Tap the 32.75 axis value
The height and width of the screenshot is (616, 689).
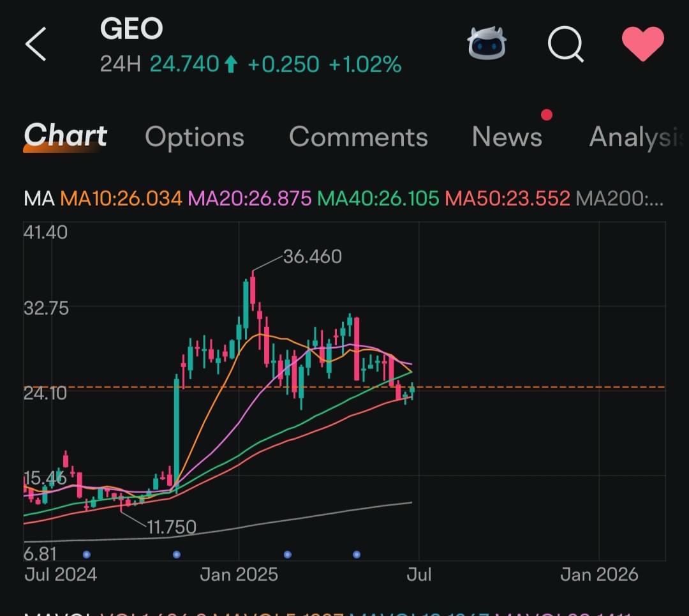[x=46, y=309]
